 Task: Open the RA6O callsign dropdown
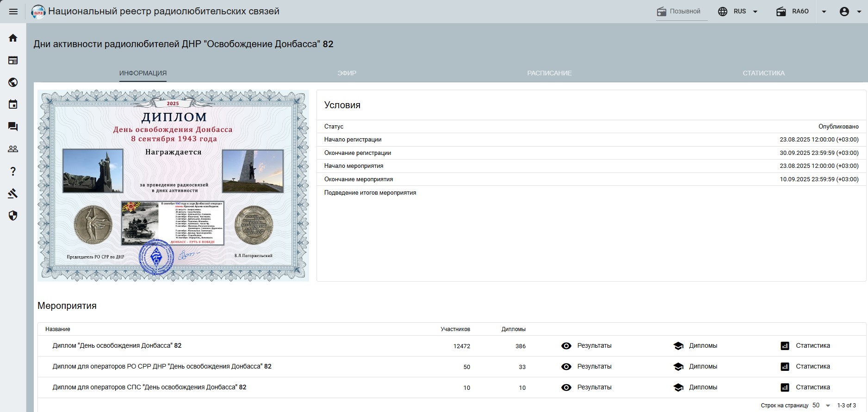(x=824, y=12)
